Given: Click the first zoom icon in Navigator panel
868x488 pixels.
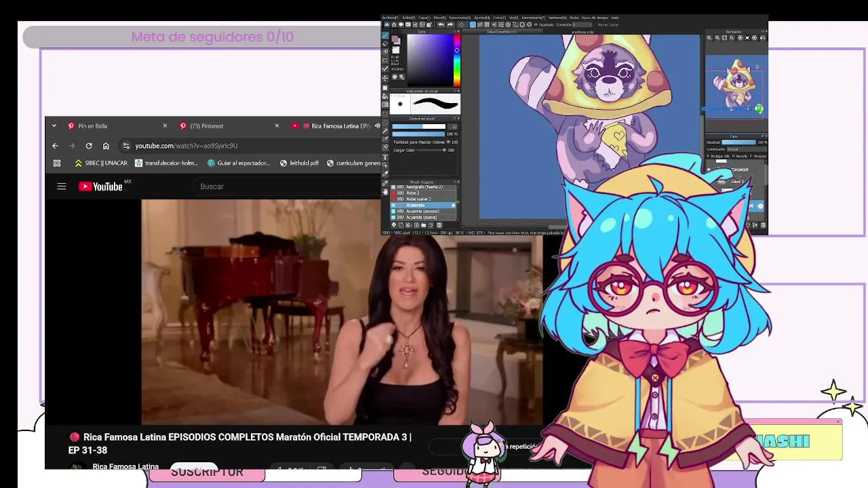Looking at the screenshot, I should click(709, 37).
